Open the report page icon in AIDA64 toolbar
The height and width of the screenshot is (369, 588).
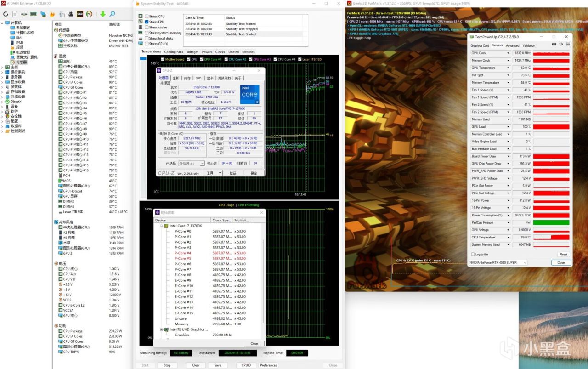pyautogui.click(x=15, y=15)
